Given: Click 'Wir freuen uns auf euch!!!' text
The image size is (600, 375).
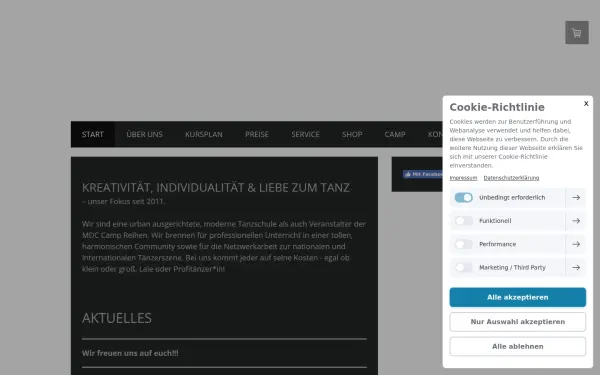Looking at the screenshot, I should pyautogui.click(x=130, y=353).
